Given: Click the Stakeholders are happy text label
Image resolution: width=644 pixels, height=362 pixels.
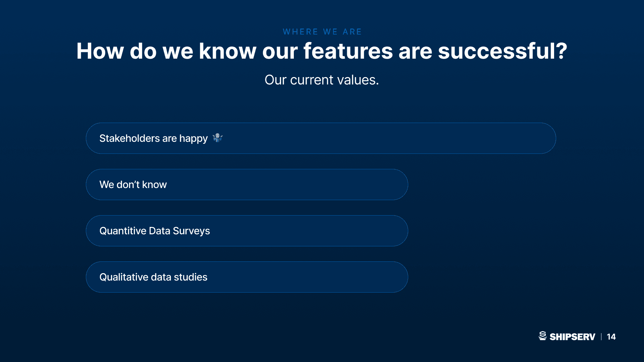Looking at the screenshot, I should (x=154, y=138).
